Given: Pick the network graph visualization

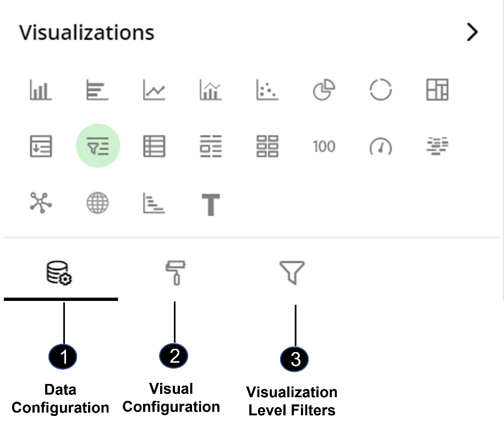Looking at the screenshot, I should 41,203.
